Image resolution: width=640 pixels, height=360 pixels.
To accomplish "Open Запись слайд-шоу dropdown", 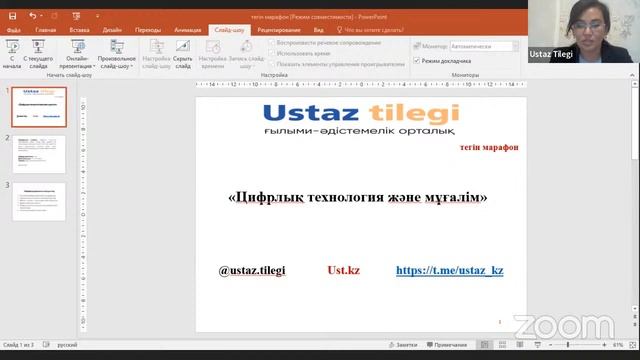I will coord(246,54).
